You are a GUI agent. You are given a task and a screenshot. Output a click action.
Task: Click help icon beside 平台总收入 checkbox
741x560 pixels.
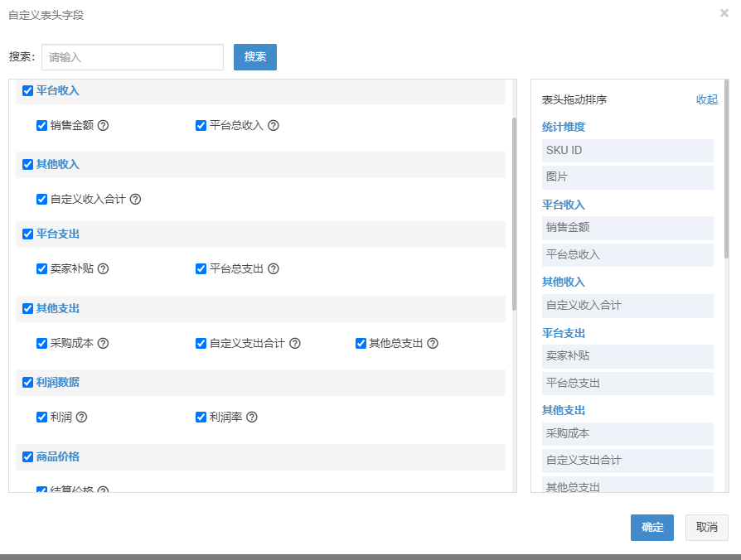coord(274,125)
